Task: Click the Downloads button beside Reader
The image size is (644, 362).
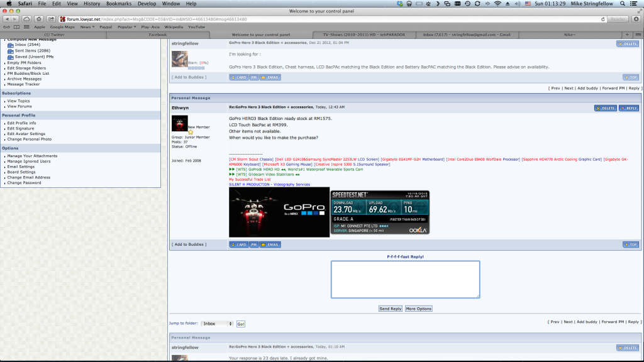Action: tap(636, 19)
